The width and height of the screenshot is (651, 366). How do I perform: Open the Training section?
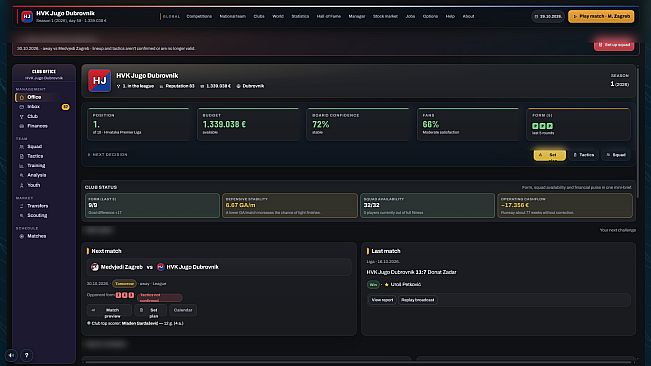pos(36,166)
